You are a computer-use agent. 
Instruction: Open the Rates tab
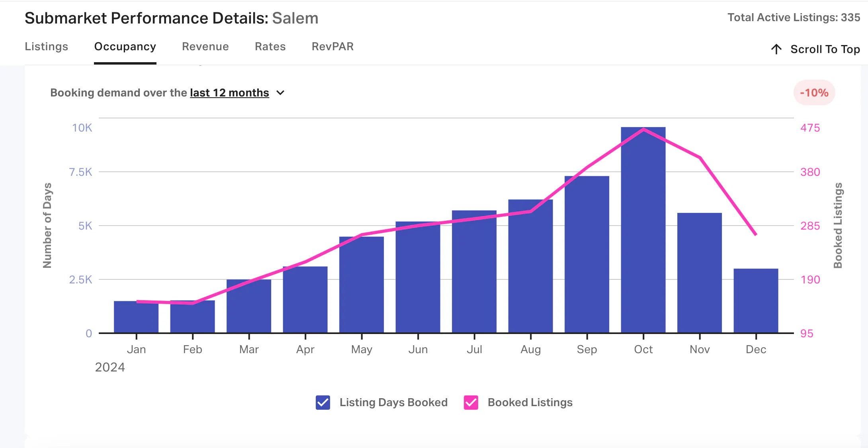point(270,47)
